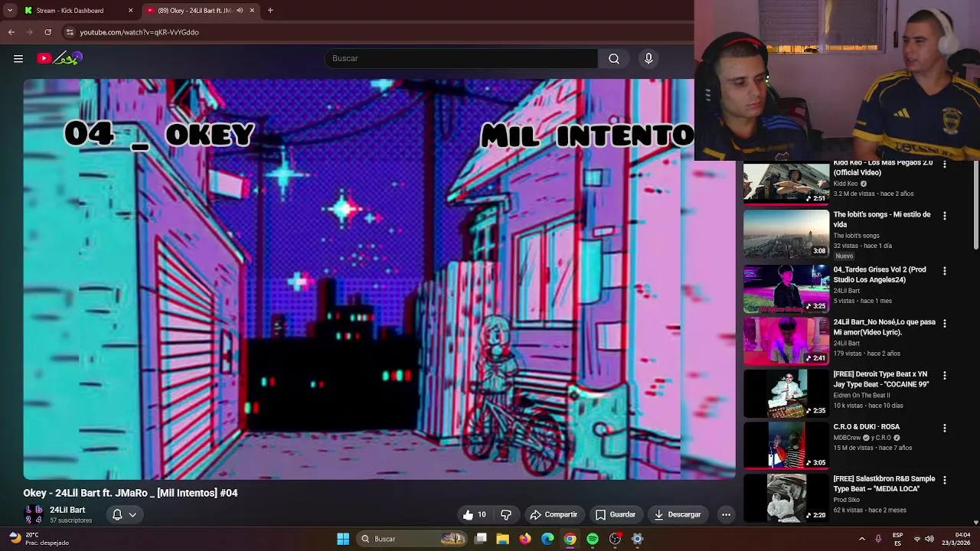Close the Kick Dashboard tab
The width and height of the screenshot is (980, 551).
[130, 11]
